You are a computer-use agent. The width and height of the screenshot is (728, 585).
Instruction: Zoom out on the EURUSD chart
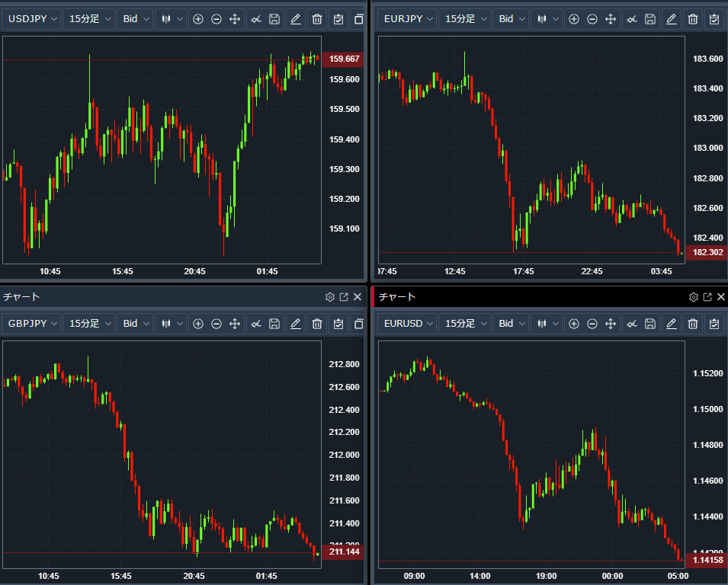(592, 324)
